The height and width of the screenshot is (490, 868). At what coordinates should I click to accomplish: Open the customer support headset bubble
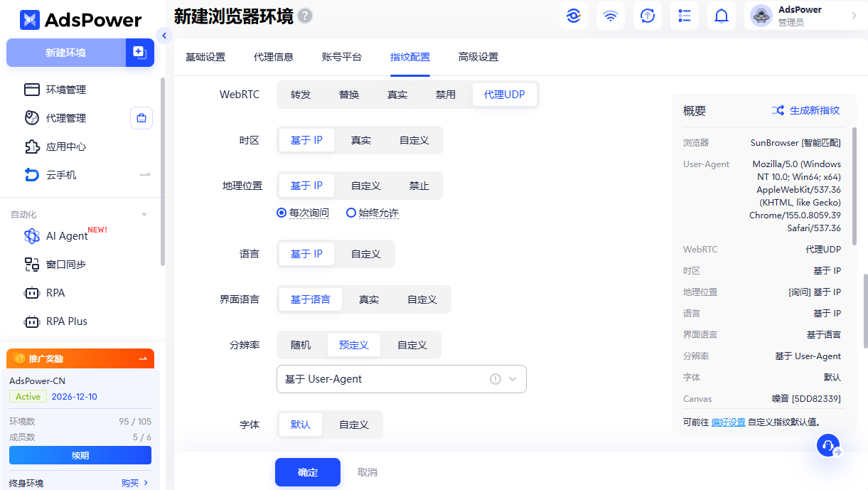[827, 446]
